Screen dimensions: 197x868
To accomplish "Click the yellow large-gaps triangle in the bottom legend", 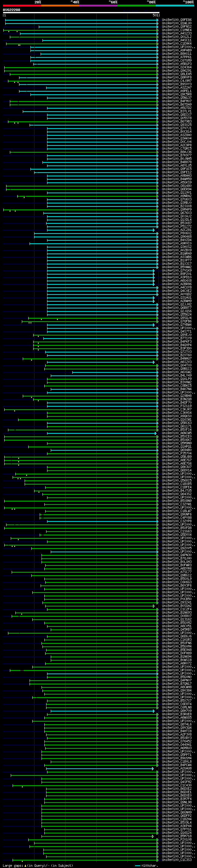I will (x=25, y=865).
